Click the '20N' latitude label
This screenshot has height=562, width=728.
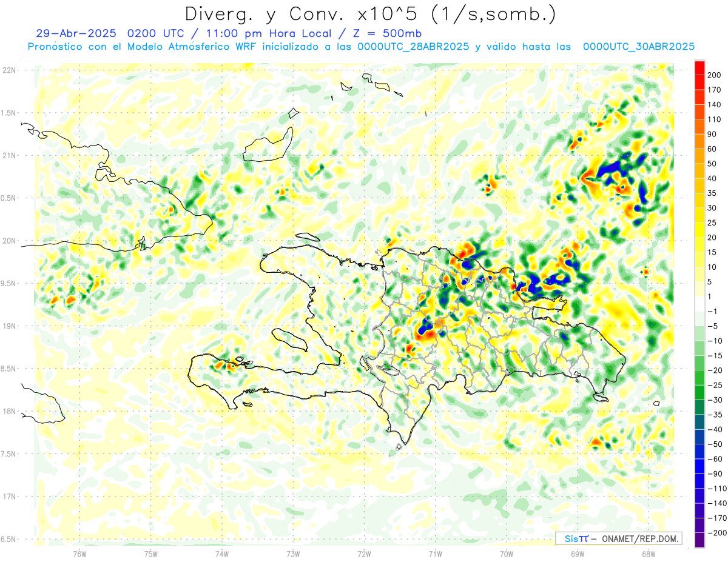click(x=10, y=241)
